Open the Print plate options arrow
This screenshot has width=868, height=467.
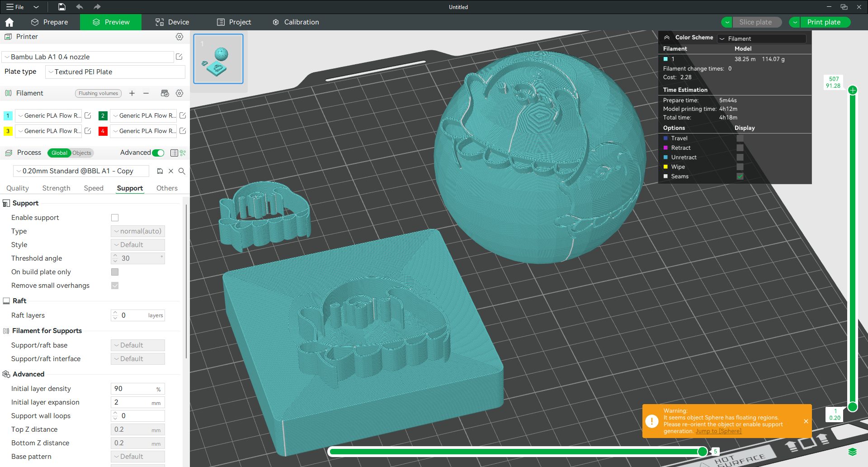(x=795, y=22)
